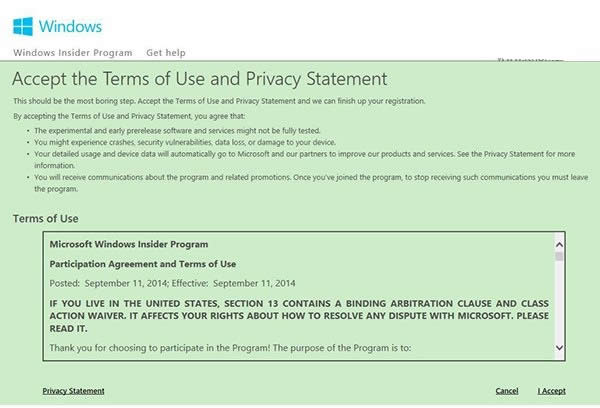Click the Terms of Use section heading
This screenshot has height=408, width=600.
pos(45,218)
